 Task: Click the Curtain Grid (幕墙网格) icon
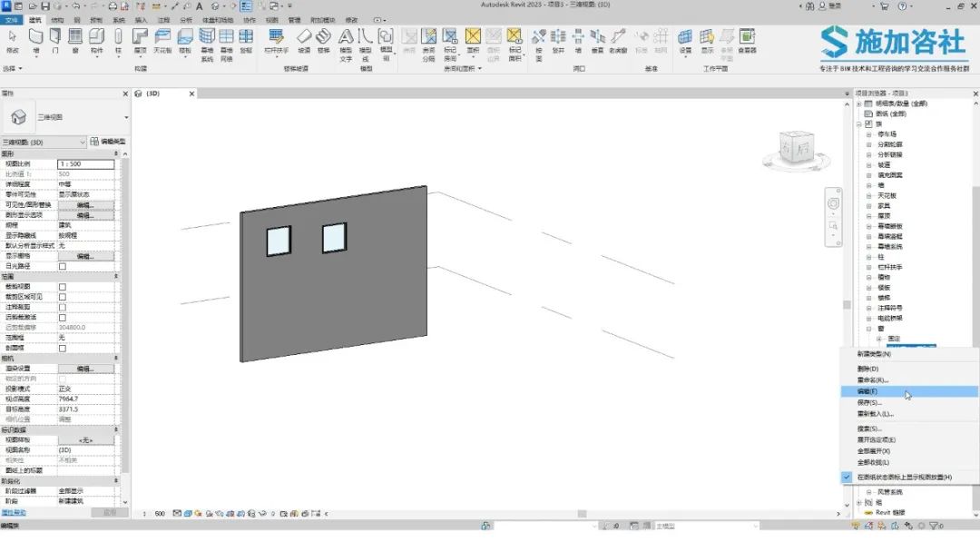(227, 40)
